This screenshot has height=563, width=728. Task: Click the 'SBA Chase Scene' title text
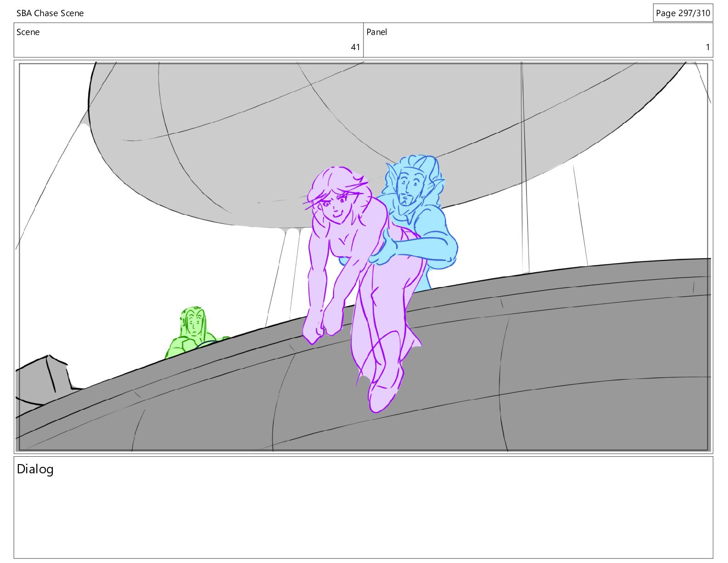(x=50, y=13)
